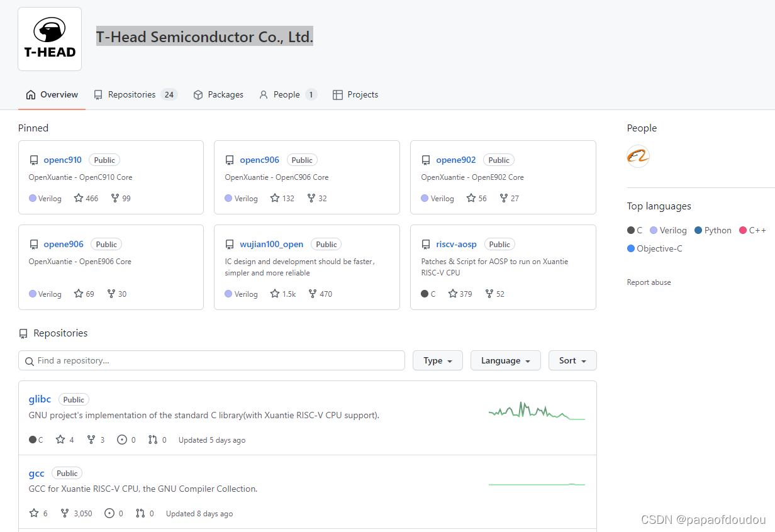
Task: Click the pull request icon in gcc row
Action: coord(140,513)
